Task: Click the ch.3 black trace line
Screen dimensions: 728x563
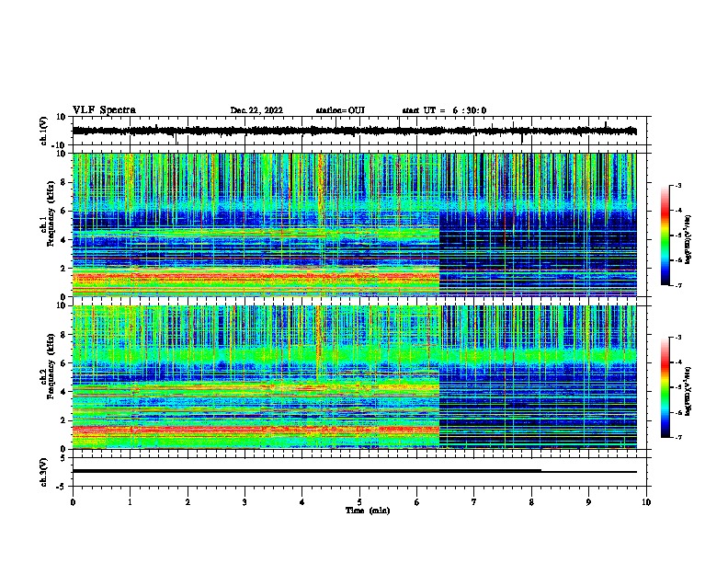Action: tap(354, 471)
